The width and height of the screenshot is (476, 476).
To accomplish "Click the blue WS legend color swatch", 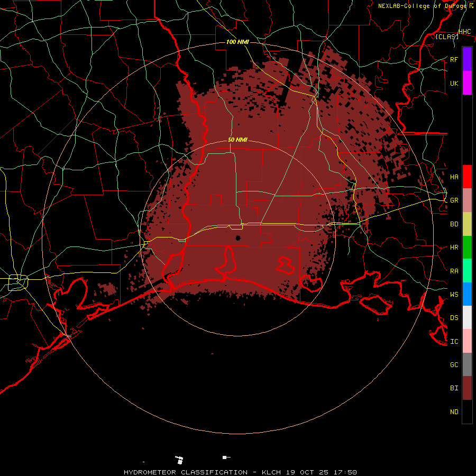I will [467, 294].
